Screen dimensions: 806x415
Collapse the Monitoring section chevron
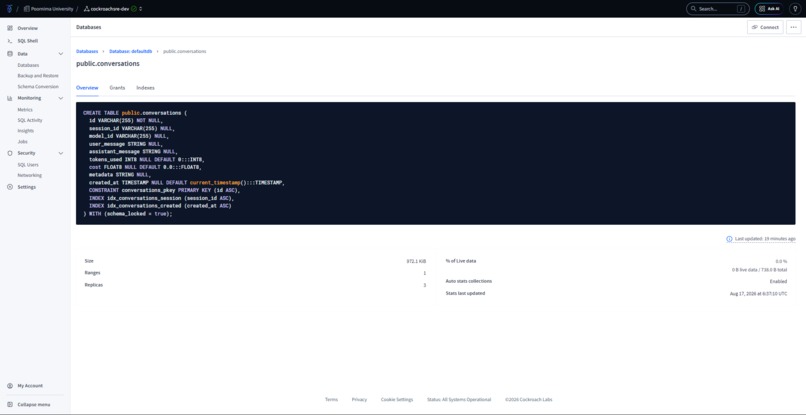tap(61, 98)
